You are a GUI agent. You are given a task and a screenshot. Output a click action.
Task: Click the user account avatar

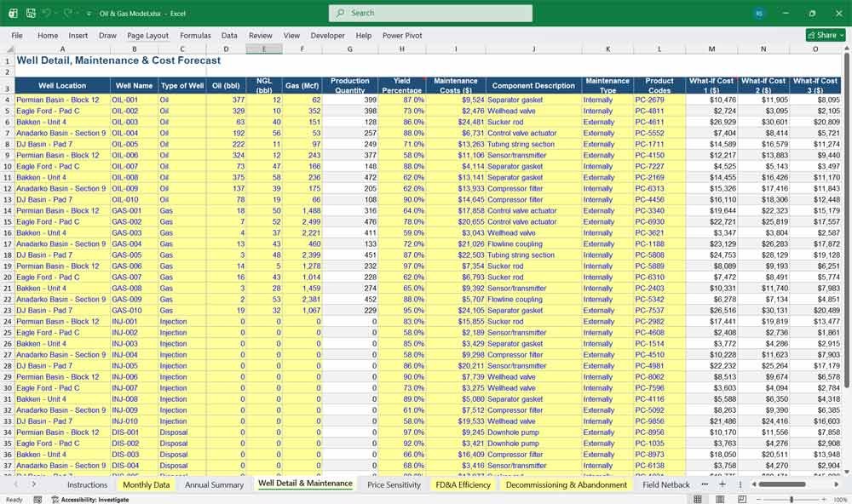click(759, 13)
